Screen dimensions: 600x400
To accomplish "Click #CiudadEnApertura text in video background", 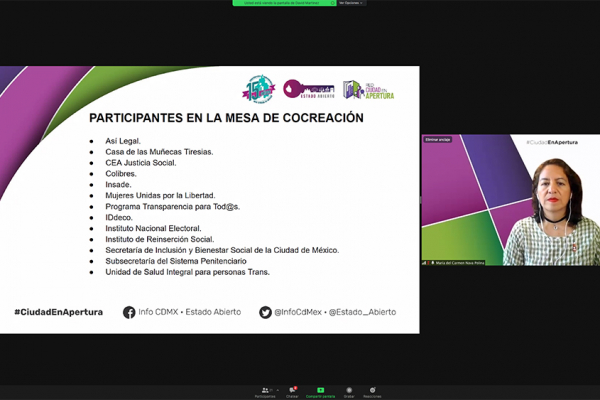I will [x=552, y=142].
